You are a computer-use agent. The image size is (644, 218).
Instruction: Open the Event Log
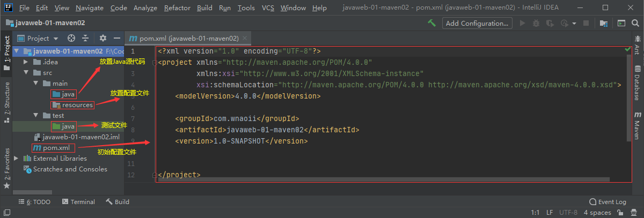coord(608,202)
